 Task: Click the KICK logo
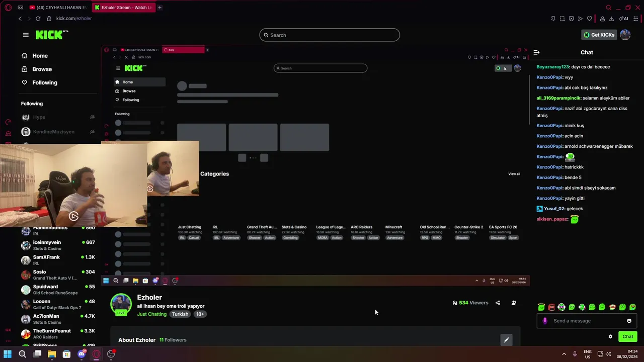(52, 35)
